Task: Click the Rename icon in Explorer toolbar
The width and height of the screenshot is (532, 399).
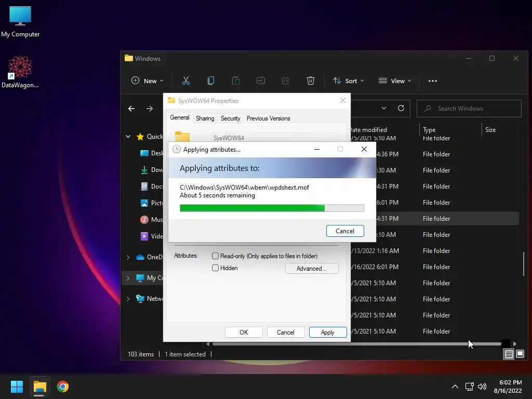Action: click(x=261, y=81)
